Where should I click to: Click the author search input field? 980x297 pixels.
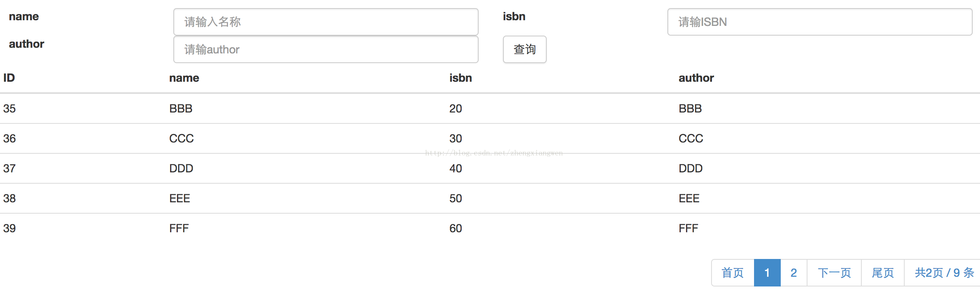point(326,49)
